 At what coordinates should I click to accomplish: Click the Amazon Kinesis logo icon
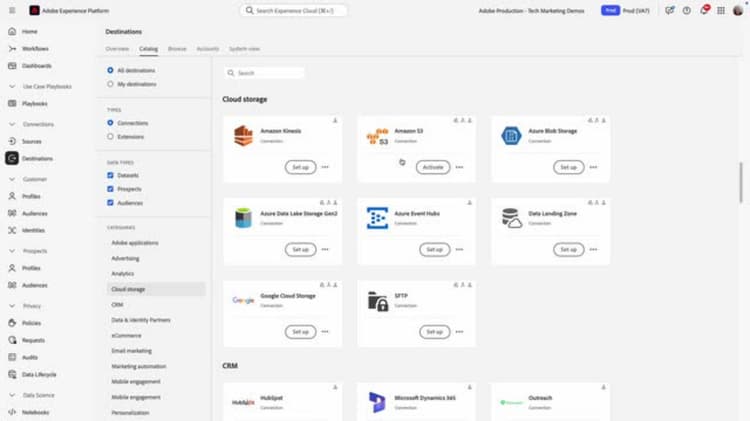pyautogui.click(x=243, y=136)
